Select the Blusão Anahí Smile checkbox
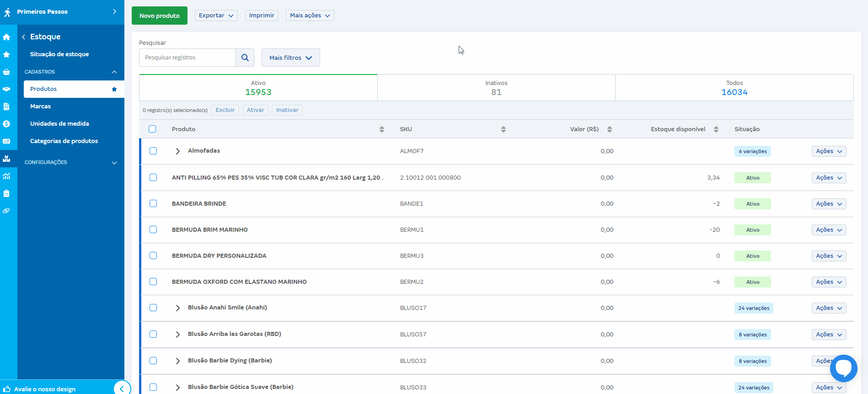Screen dimensions: 868x394 (x=153, y=308)
